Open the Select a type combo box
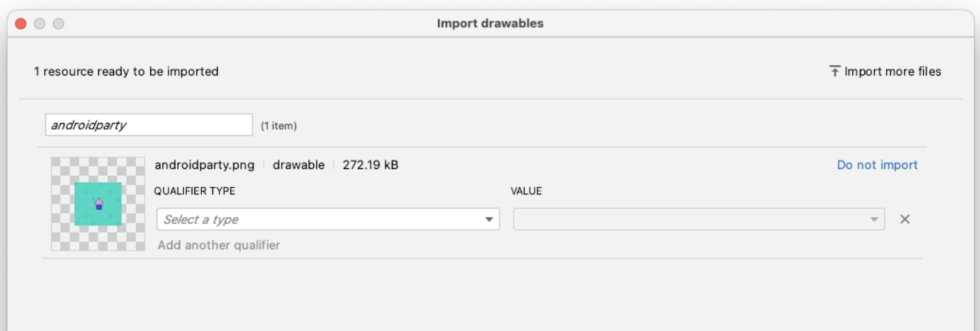The width and height of the screenshot is (980, 331). click(320, 220)
